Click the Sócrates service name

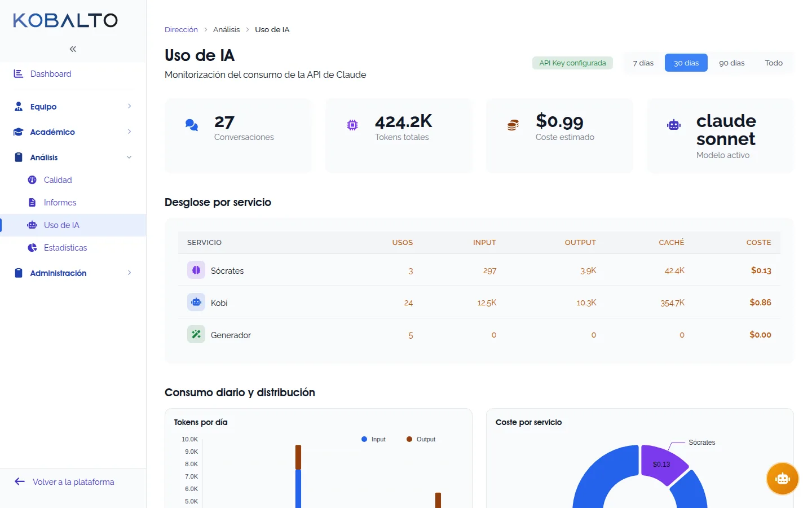pos(227,271)
